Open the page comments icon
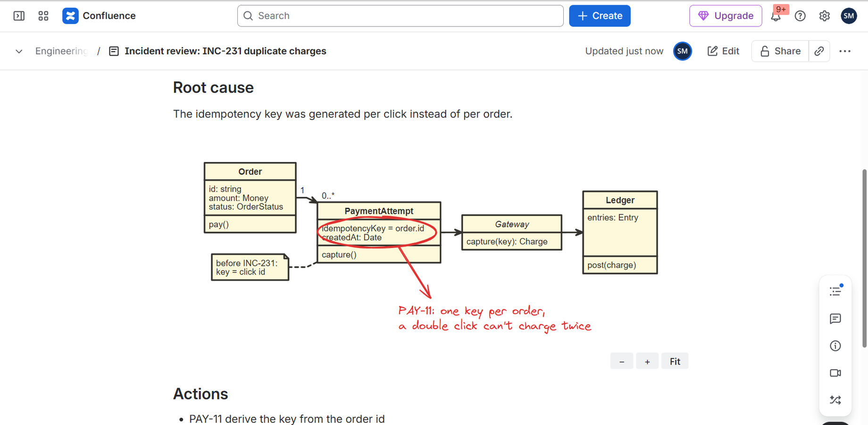Image resolution: width=868 pixels, height=425 pixels. click(835, 319)
